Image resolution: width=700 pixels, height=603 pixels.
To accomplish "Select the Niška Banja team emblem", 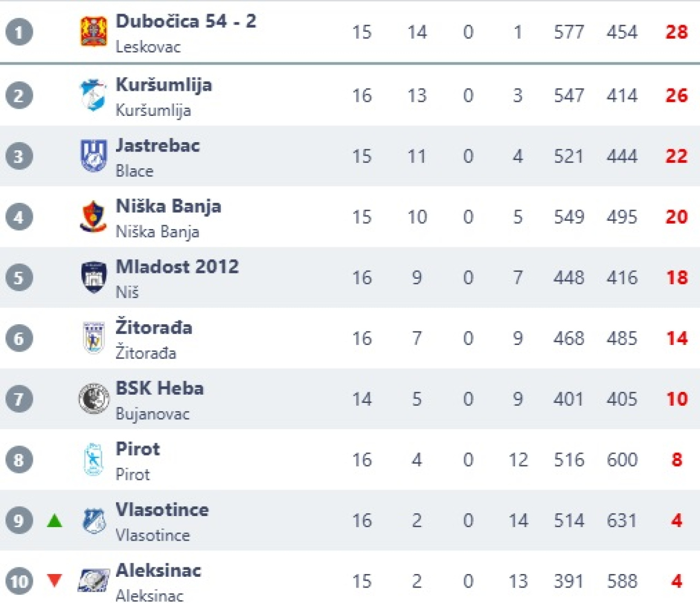I will (94, 216).
